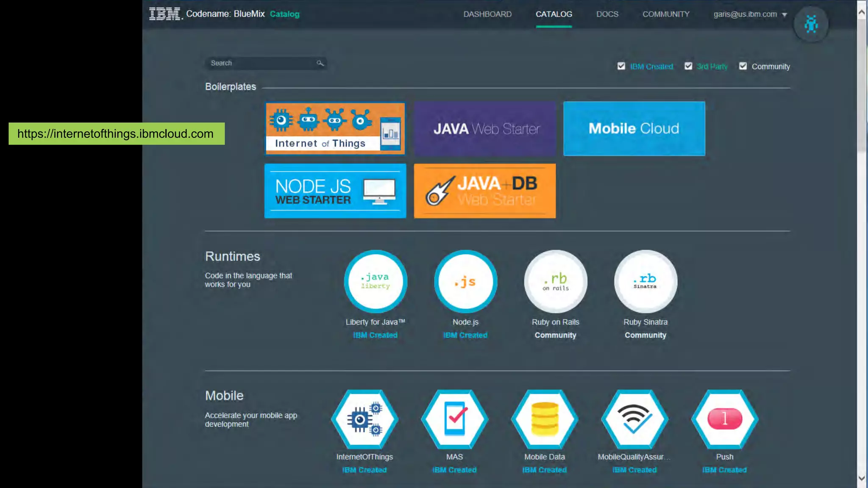Focus the catalog Search field
Viewport: 868px width, 488px height.
pos(266,63)
